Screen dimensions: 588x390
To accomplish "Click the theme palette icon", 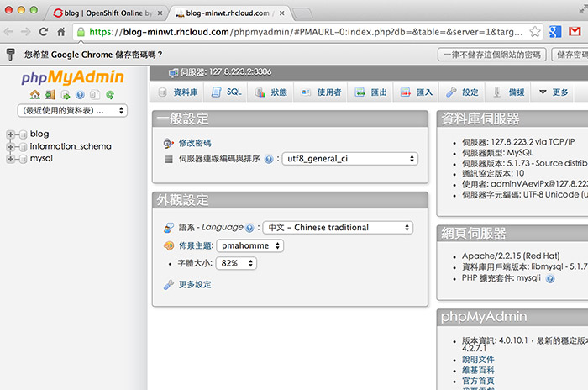I will pyautogui.click(x=169, y=245).
